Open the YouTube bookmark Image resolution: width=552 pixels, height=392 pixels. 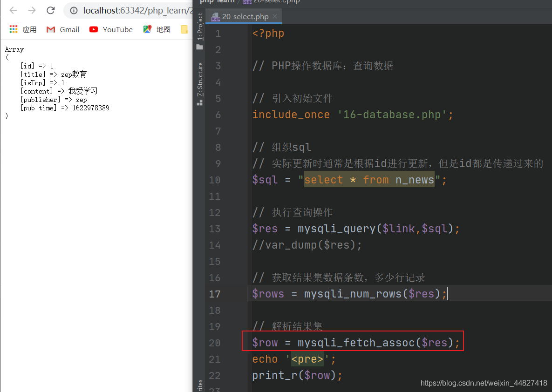coord(111,29)
